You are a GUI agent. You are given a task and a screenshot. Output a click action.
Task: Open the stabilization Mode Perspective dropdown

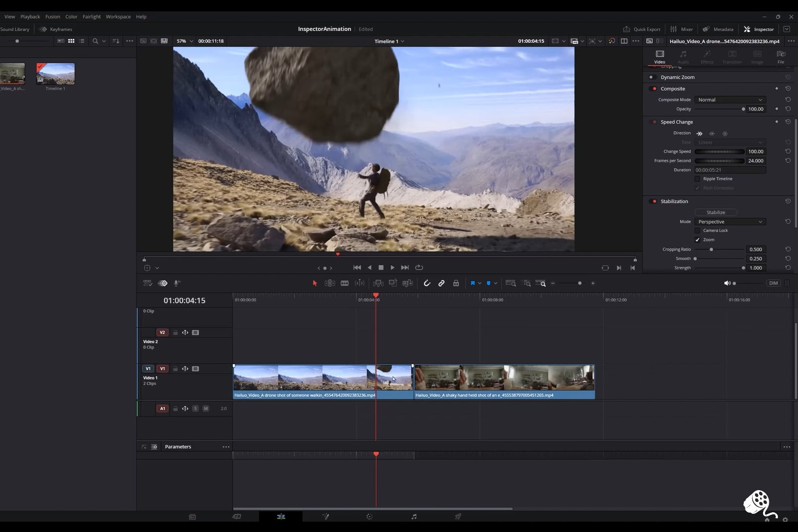pos(730,222)
